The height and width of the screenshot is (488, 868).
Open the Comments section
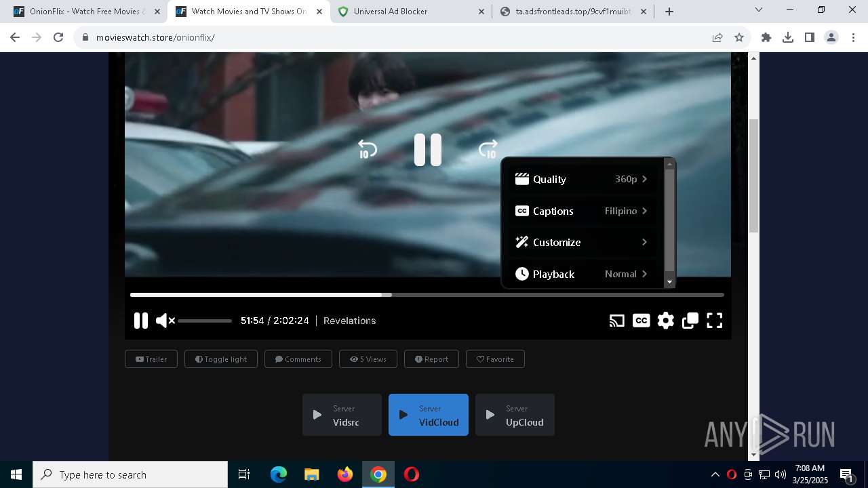(x=298, y=359)
